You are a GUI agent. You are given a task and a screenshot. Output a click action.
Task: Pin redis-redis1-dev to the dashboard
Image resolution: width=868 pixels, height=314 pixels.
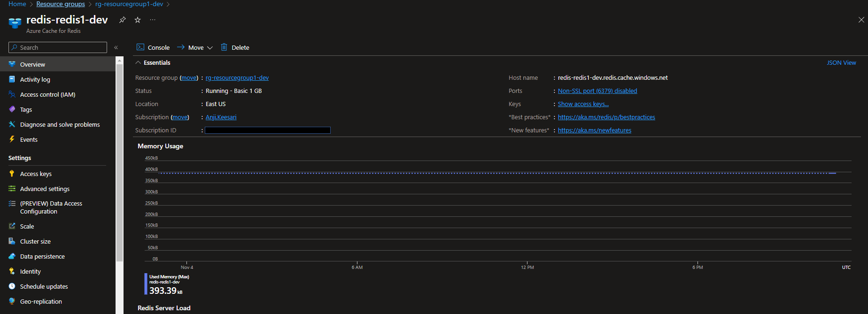(x=123, y=20)
